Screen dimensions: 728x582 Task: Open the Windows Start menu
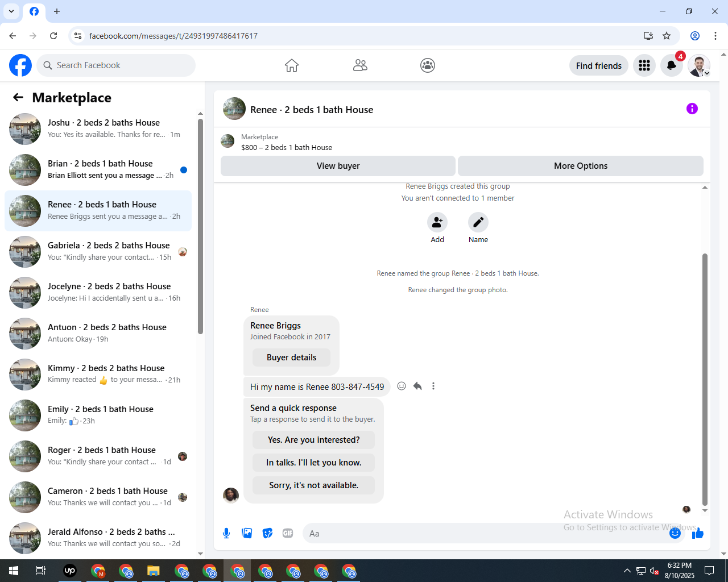pos(14,571)
